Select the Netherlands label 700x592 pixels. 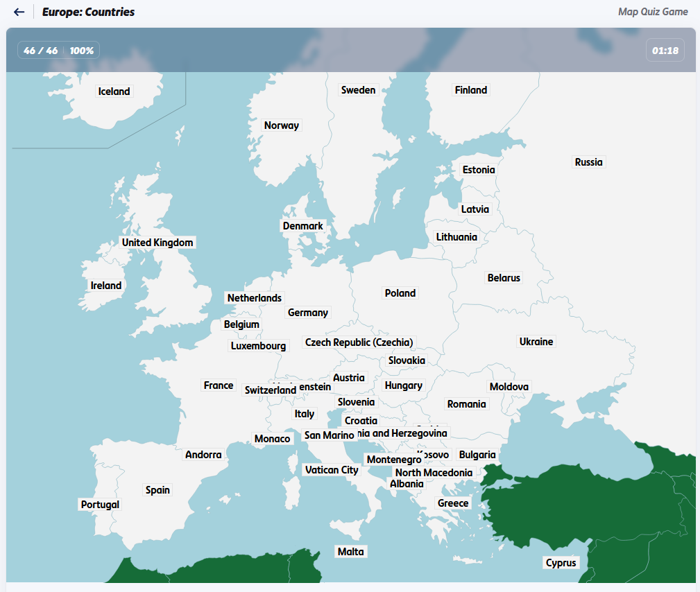255,298
